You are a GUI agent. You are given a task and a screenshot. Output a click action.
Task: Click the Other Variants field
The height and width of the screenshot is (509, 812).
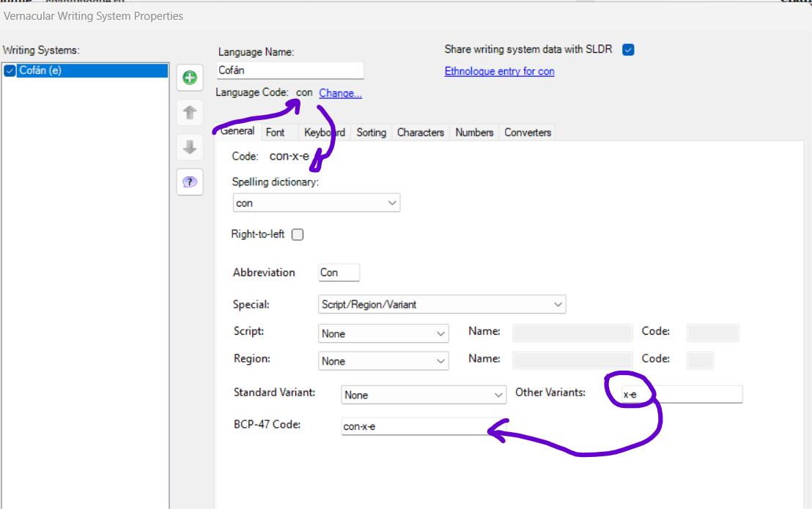(682, 394)
